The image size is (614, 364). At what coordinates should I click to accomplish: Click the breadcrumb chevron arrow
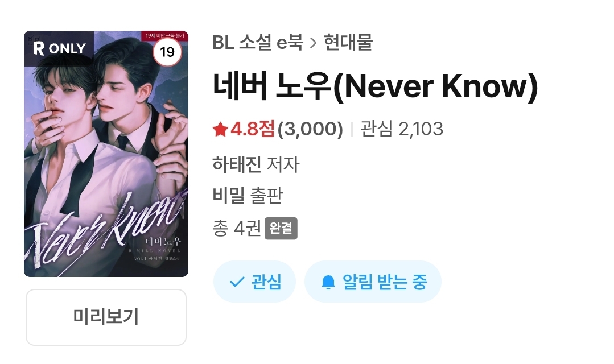point(314,42)
